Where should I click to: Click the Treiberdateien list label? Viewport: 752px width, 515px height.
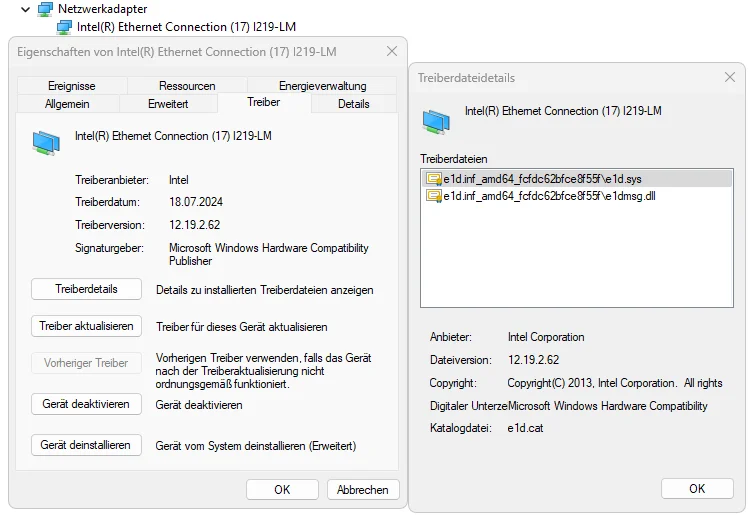pos(454,159)
